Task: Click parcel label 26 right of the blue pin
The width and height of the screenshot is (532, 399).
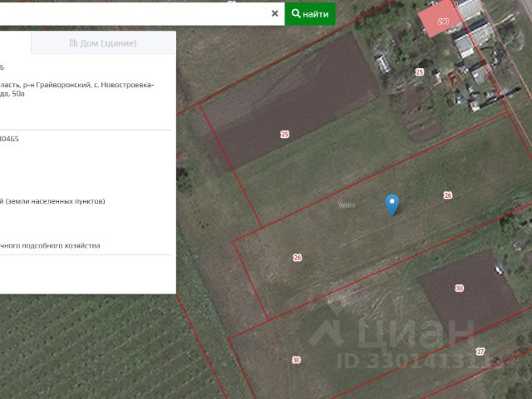Action: [x=448, y=195]
